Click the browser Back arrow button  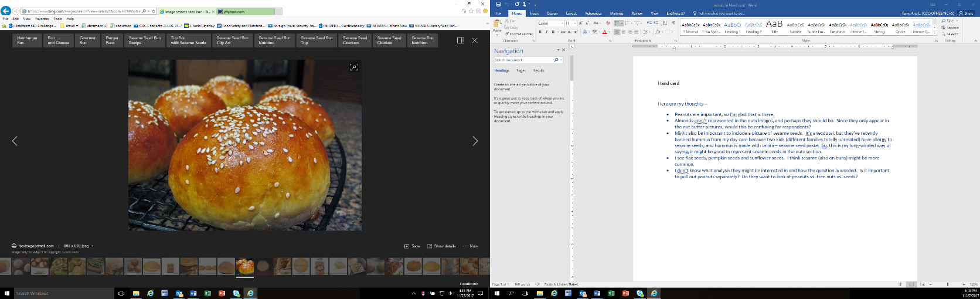(6, 11)
